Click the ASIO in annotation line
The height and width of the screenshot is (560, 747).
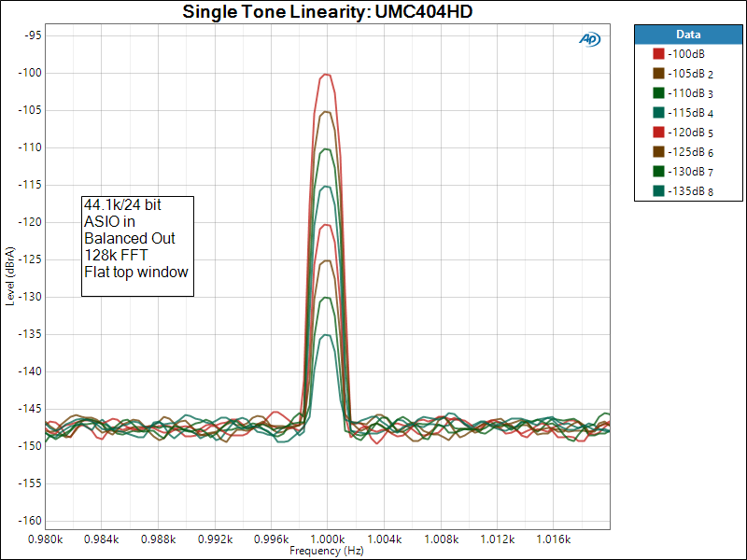coord(109,221)
